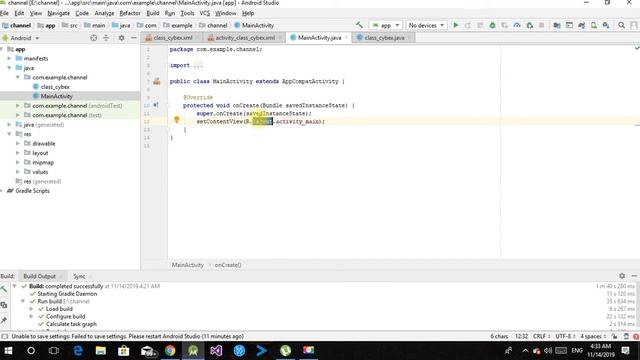Open the app run configuration dropdown
This screenshot has height=360, width=640.
(x=385, y=25)
